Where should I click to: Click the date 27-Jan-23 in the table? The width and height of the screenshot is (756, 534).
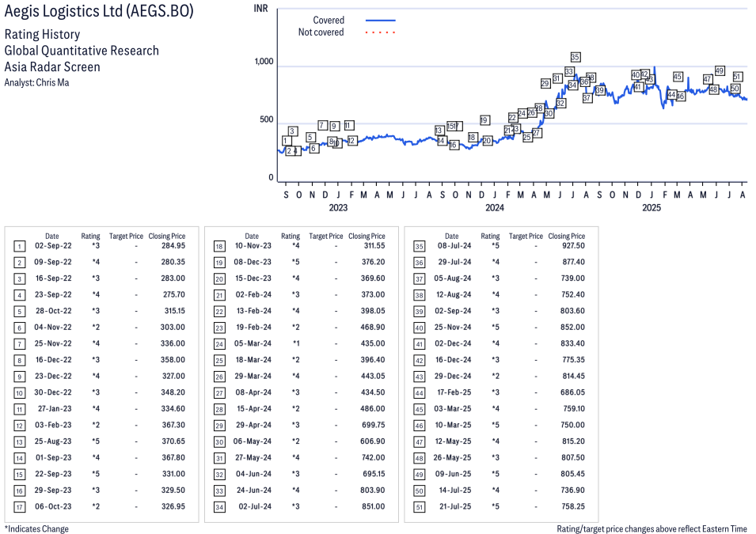pos(55,409)
